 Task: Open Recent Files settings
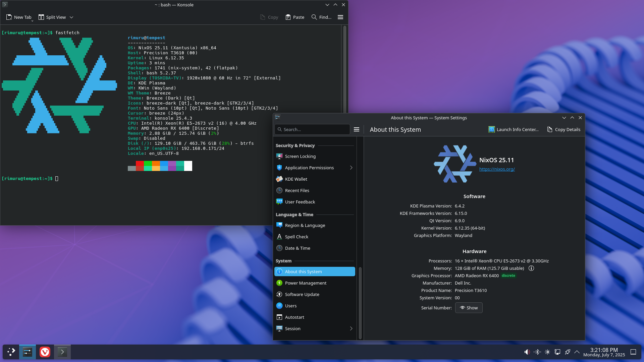(315, 190)
